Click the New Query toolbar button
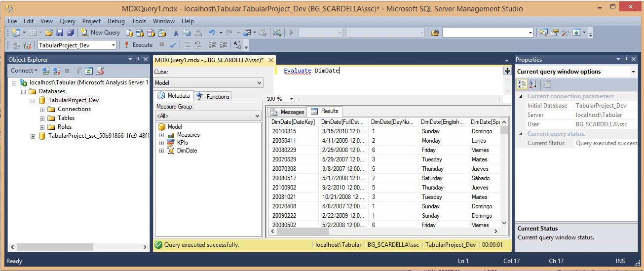 pyautogui.click(x=101, y=33)
